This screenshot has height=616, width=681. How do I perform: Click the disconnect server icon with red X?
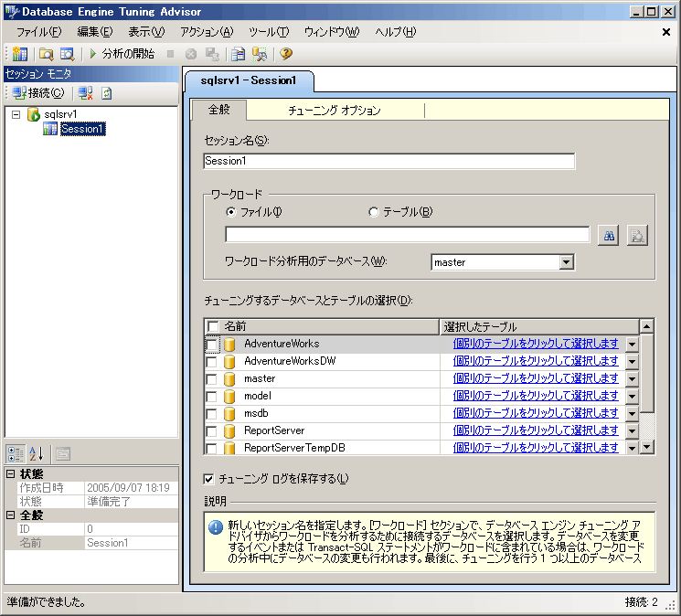(85, 93)
